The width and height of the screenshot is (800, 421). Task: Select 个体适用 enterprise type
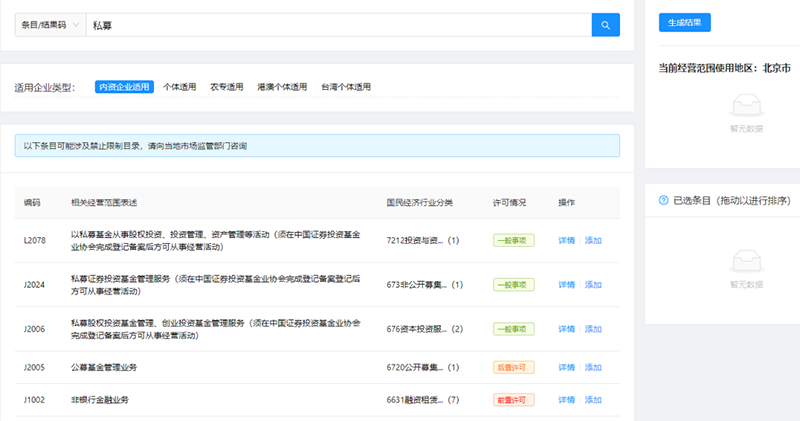pos(180,87)
